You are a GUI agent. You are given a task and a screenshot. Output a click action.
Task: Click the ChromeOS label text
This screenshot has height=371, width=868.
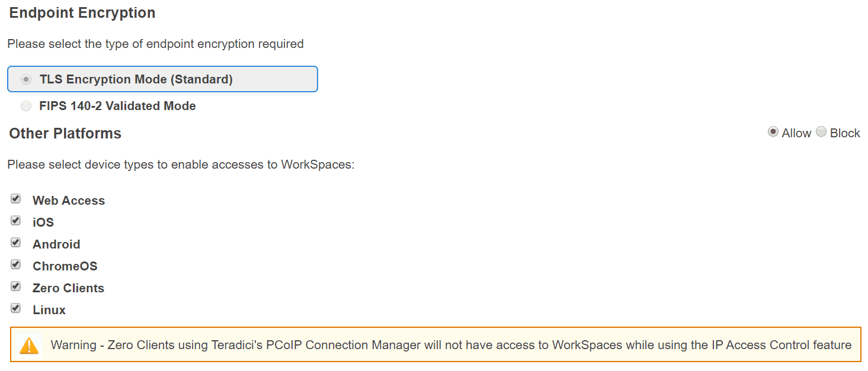pyautogui.click(x=65, y=266)
